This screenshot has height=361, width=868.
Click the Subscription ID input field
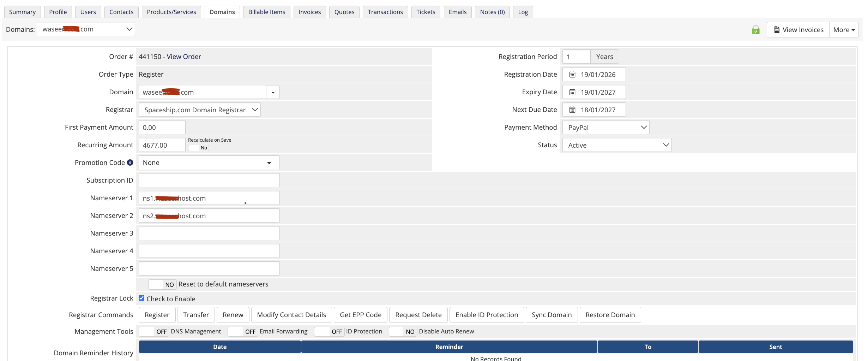tap(209, 180)
